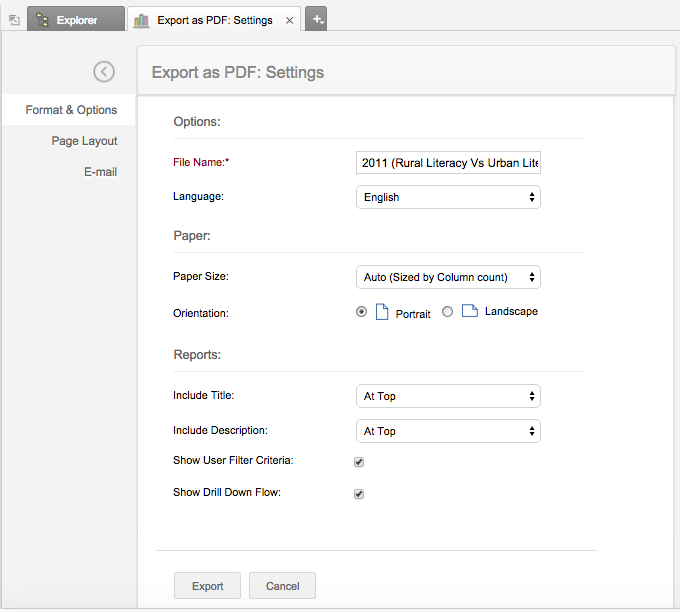Image resolution: width=680 pixels, height=612 pixels.
Task: Open the Language dropdown
Action: [x=448, y=197]
